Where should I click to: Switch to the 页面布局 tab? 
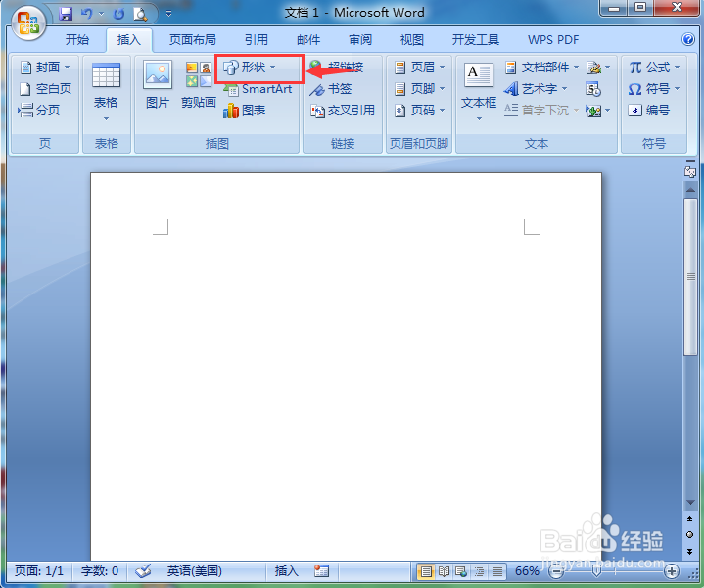pos(193,40)
